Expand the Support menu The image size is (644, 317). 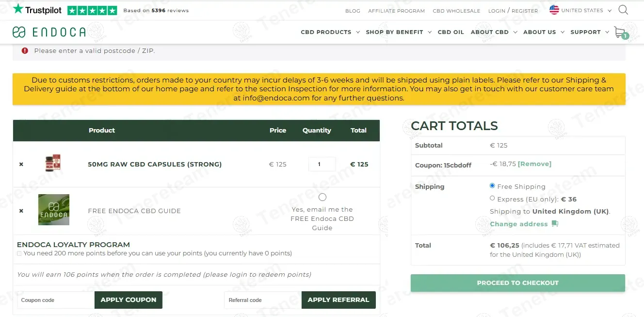(590, 32)
